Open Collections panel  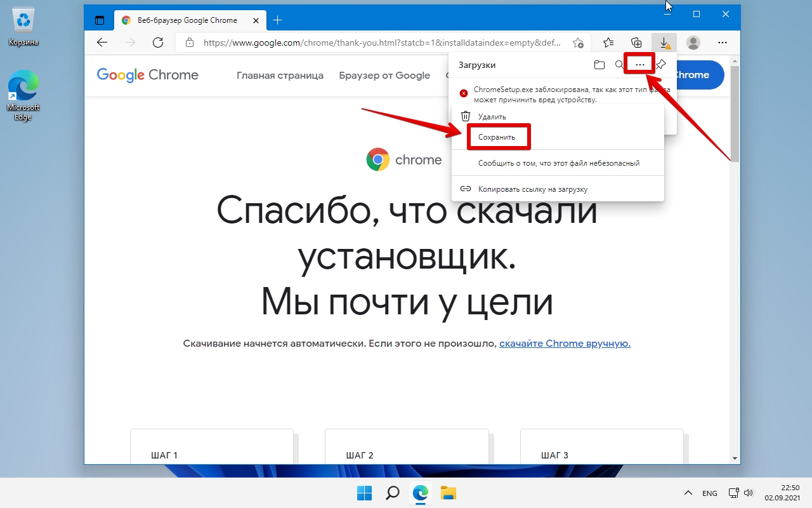[636, 43]
